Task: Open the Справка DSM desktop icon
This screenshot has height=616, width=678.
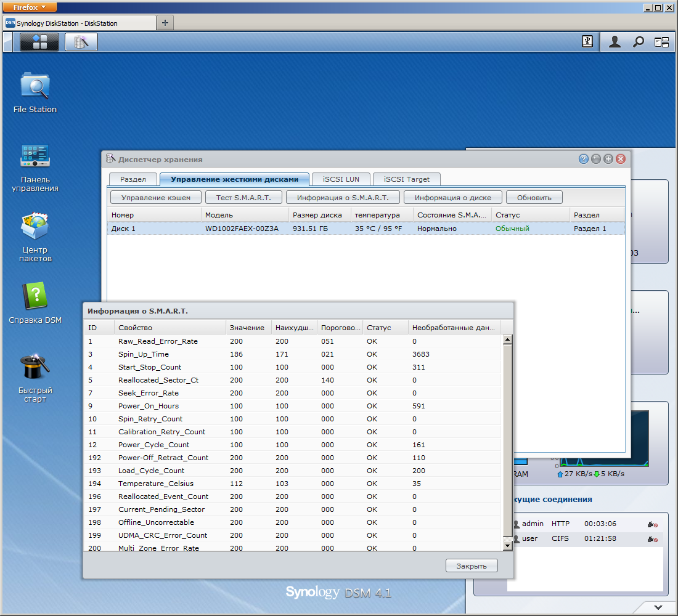Action: (35, 304)
